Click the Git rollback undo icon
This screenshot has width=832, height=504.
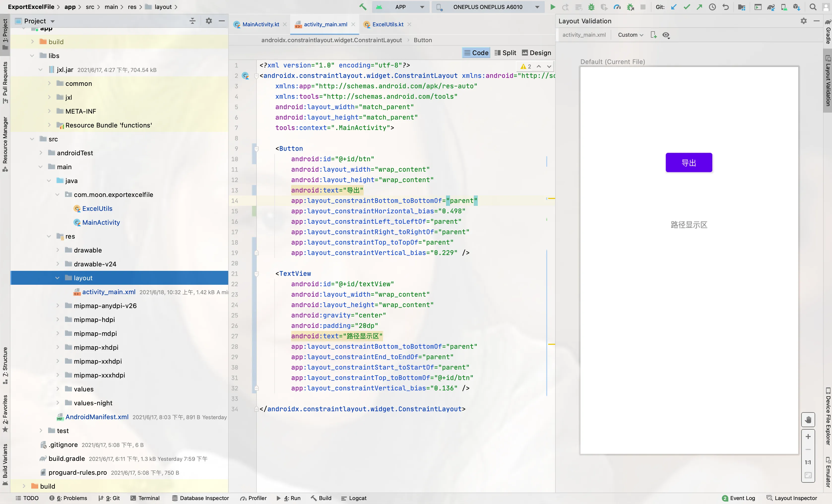[725, 7]
